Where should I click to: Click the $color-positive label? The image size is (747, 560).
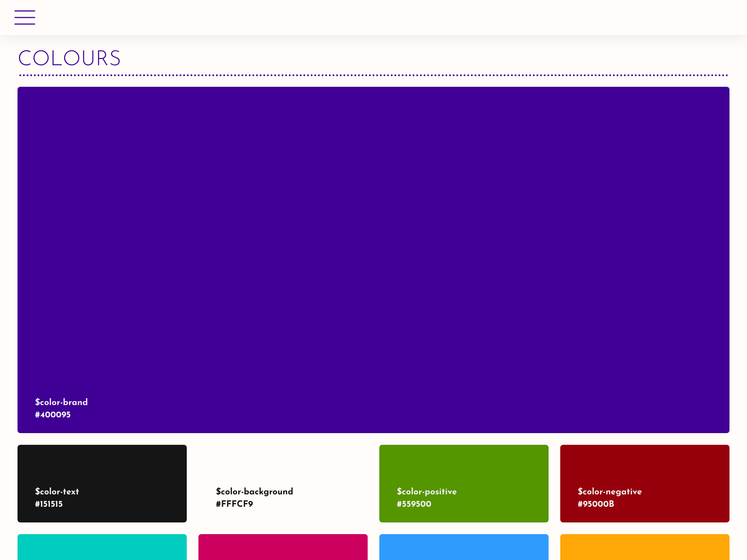[x=427, y=491]
